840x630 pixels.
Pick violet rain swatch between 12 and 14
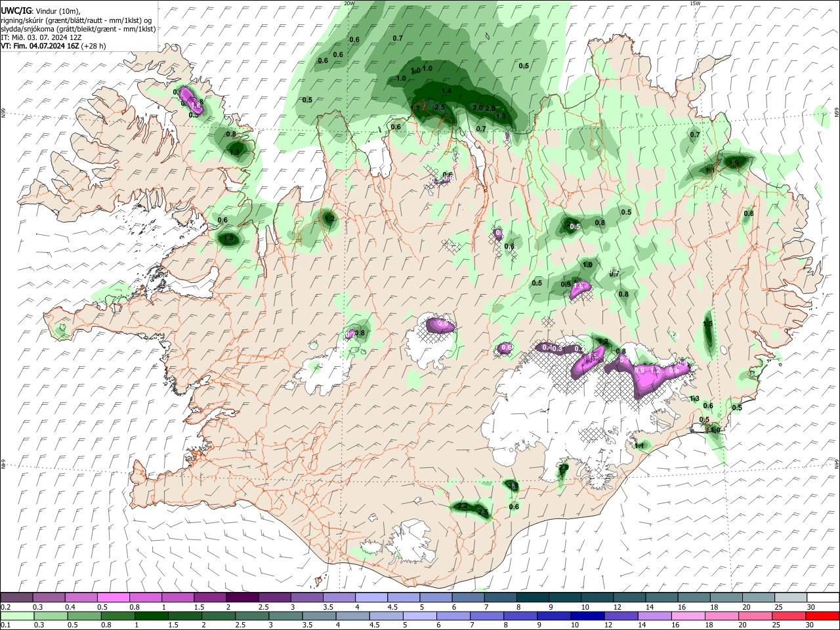621,616
